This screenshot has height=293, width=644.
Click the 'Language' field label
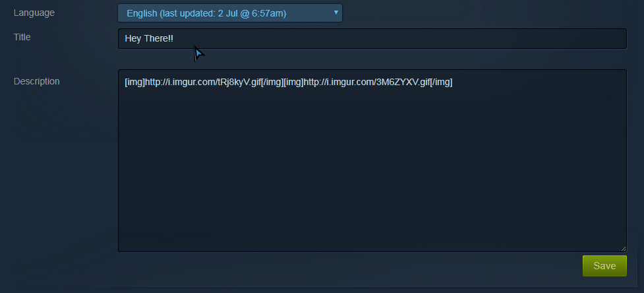[x=34, y=13]
